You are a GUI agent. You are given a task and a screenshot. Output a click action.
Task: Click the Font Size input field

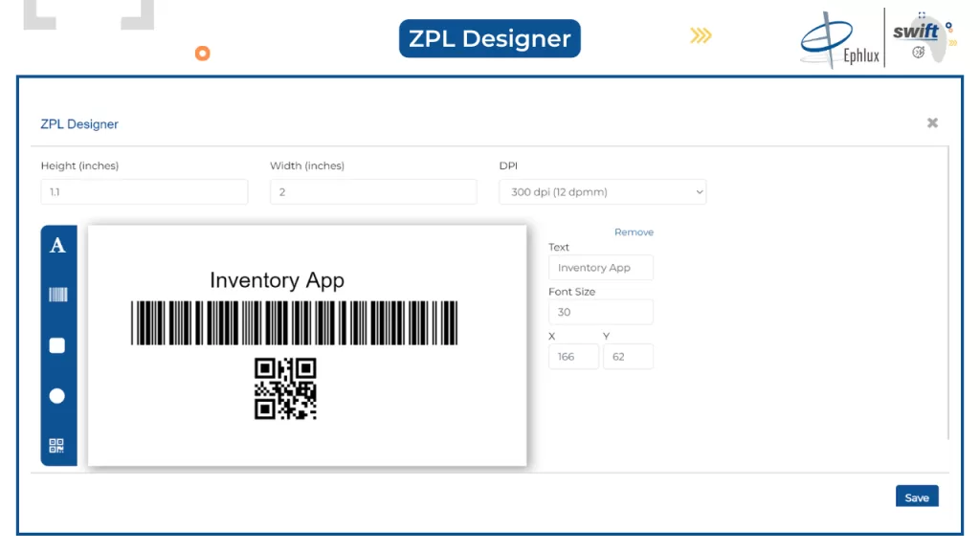[600, 312]
